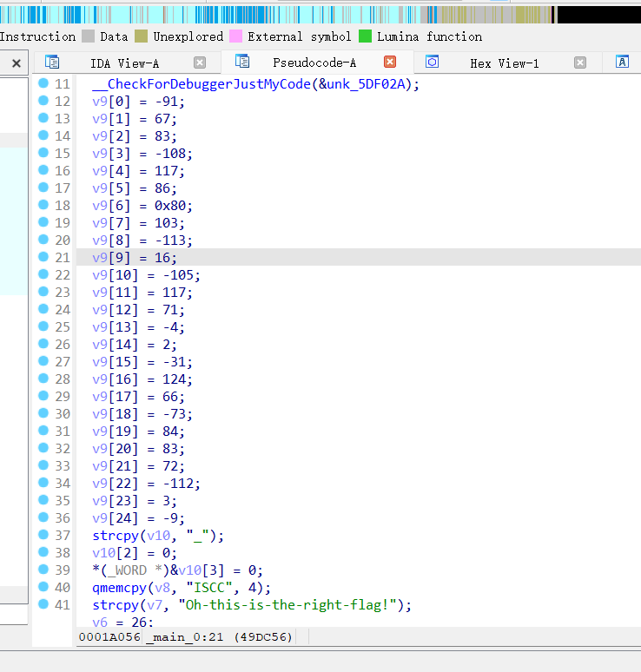
Task: Click value 84 assigned to v9[19]
Action: coord(170,432)
